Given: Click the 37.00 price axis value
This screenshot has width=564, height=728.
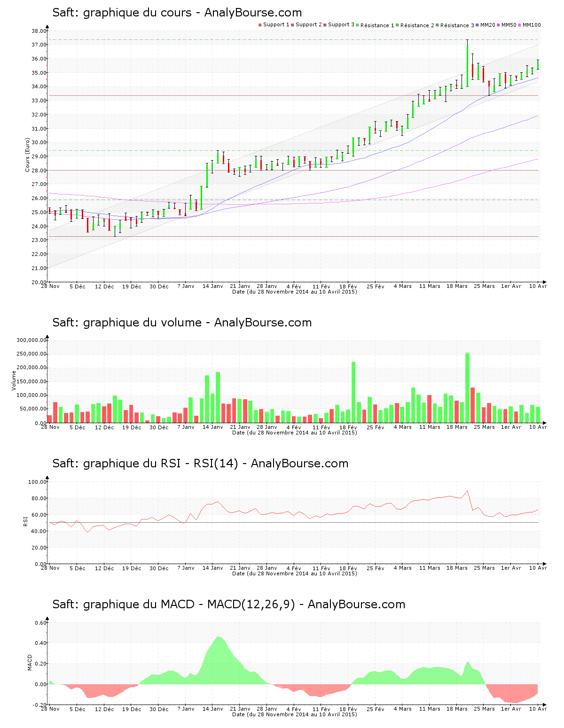Looking at the screenshot, I should point(39,45).
